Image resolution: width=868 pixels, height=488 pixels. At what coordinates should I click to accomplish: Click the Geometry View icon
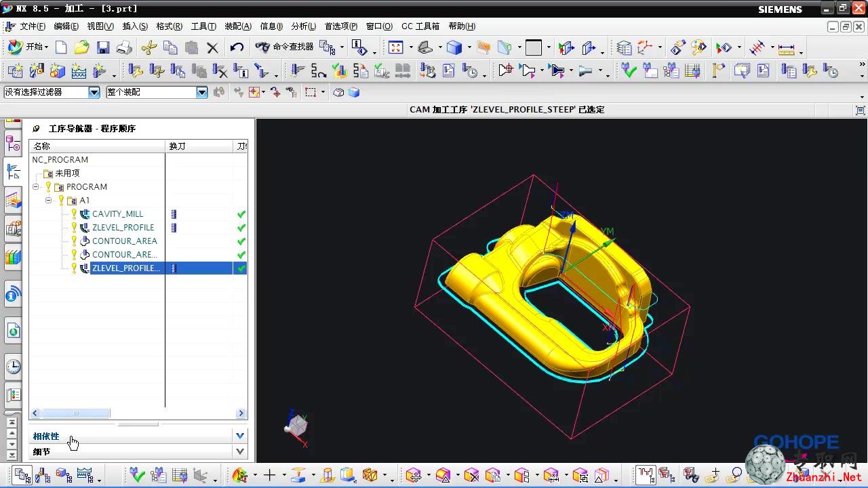[x=64, y=475]
